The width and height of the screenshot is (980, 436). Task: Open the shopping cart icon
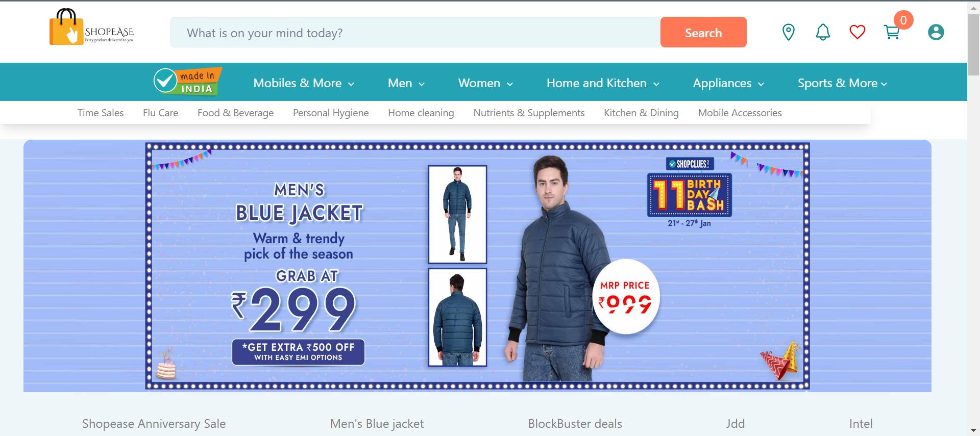892,32
